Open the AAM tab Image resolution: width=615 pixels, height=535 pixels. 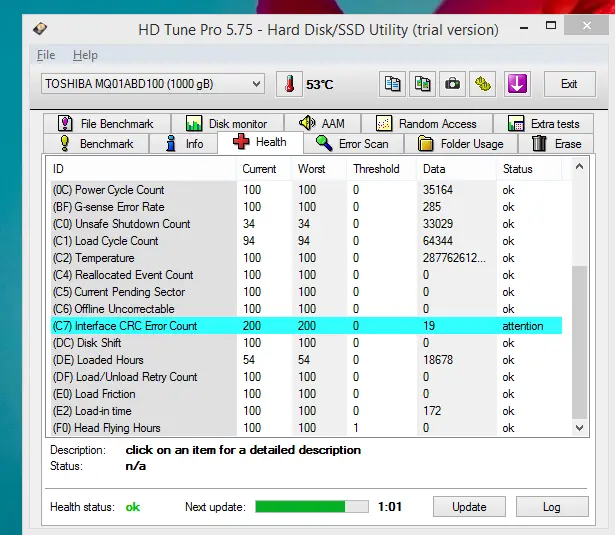pyautogui.click(x=322, y=124)
